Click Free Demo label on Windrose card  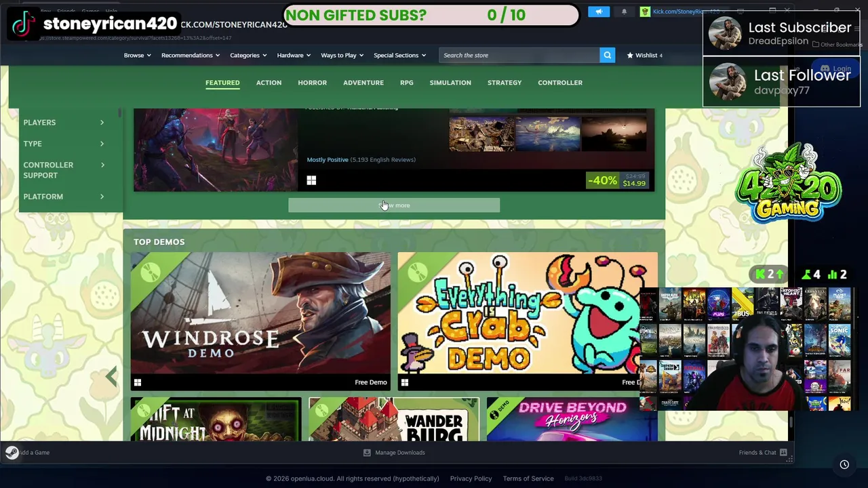click(371, 382)
